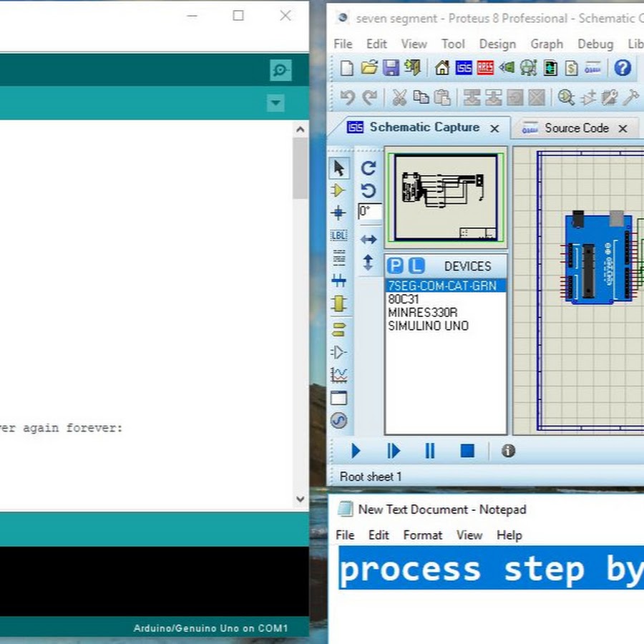This screenshot has height=644, width=644.
Task: Stop the Proteus simulation
Action: pos(467,451)
